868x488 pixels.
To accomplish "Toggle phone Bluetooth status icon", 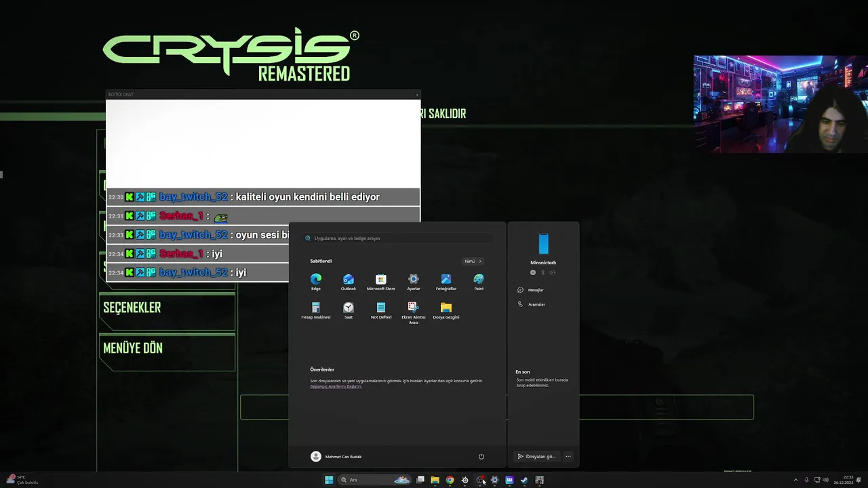I will [542, 272].
